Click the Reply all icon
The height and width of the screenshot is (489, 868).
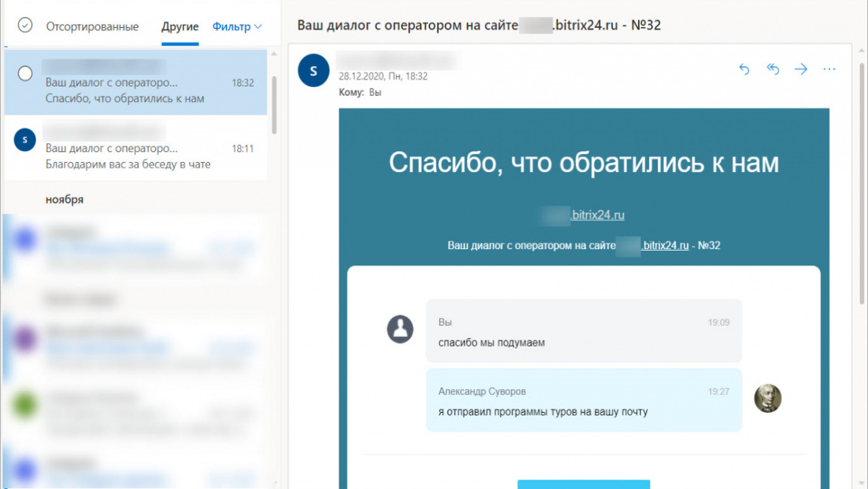(x=773, y=69)
